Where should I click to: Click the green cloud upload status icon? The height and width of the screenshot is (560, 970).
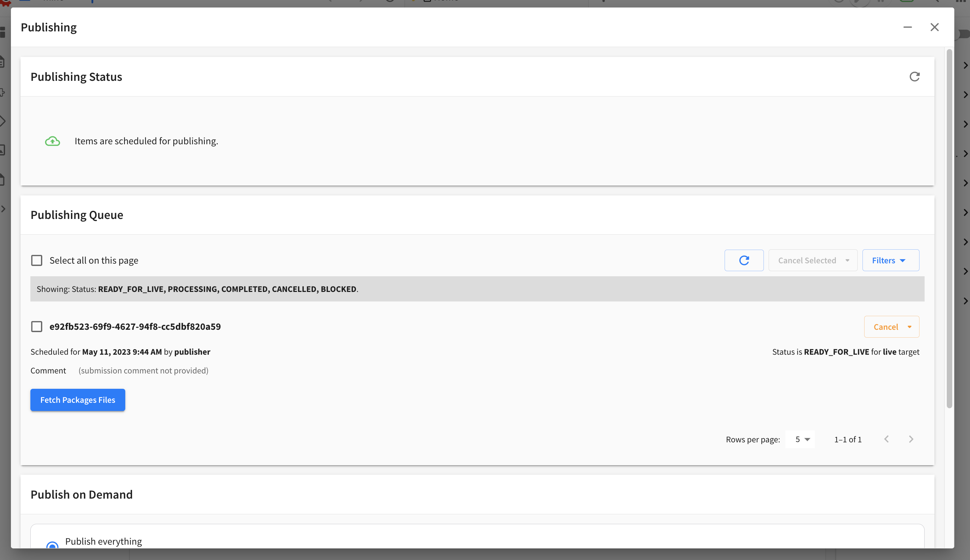[x=52, y=141]
